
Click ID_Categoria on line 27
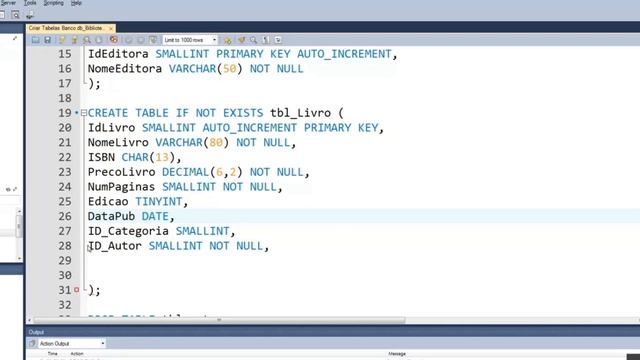coord(128,231)
